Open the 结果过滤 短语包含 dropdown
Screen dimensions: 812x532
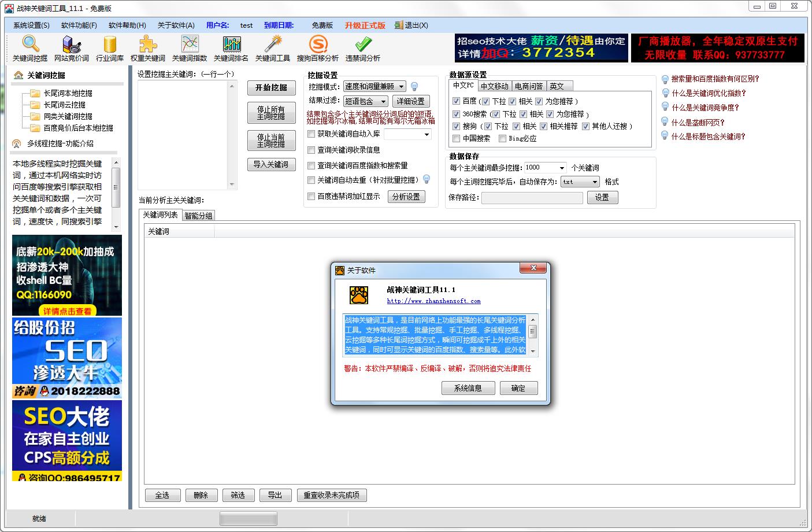pos(366,101)
